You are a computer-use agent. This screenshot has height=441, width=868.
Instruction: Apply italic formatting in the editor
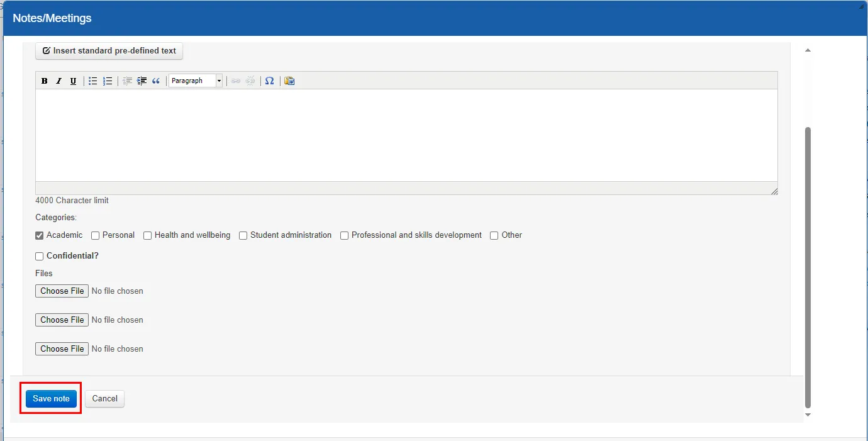(58, 81)
